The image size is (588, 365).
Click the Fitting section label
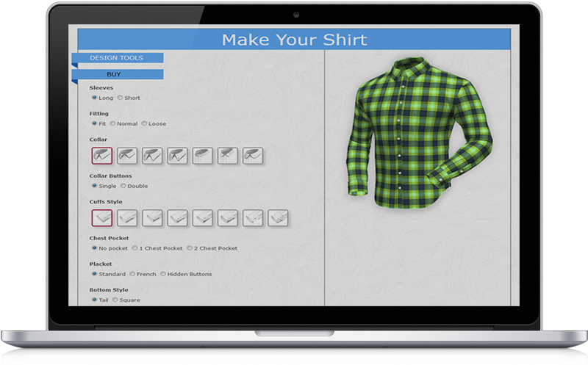click(x=99, y=114)
